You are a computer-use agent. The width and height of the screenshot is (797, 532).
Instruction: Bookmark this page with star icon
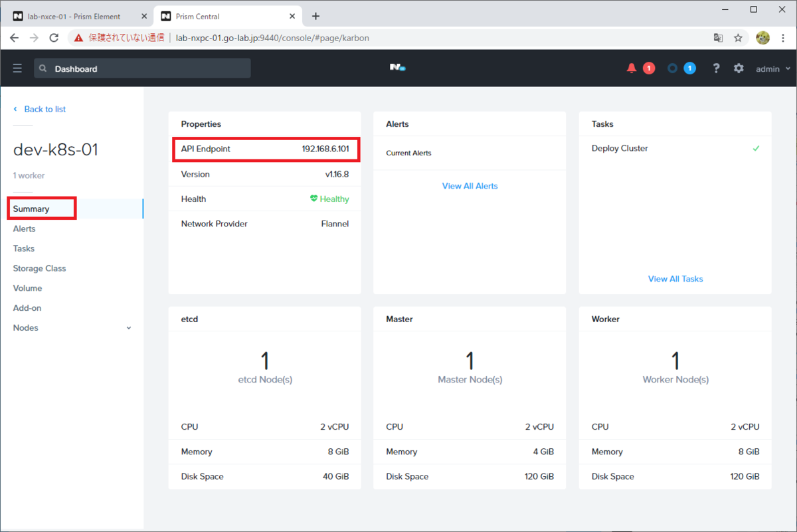738,38
